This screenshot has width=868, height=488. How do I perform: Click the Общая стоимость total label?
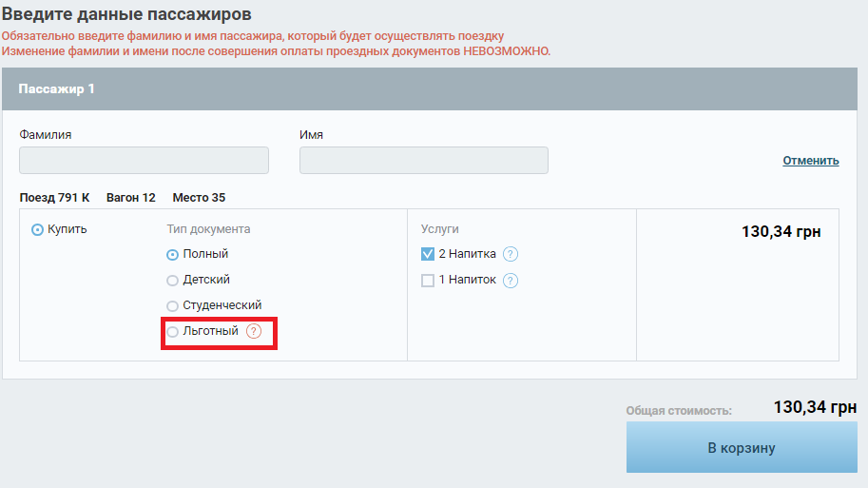click(679, 411)
